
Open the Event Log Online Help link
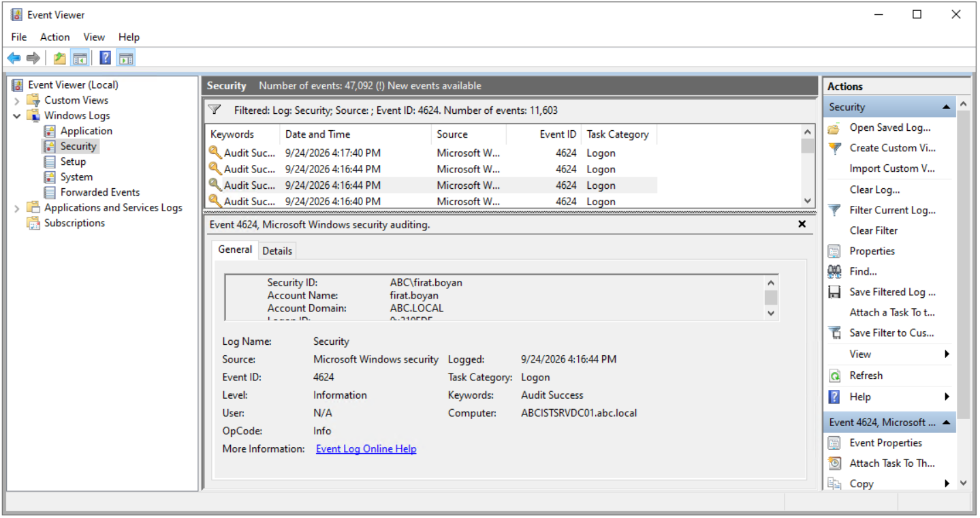point(366,448)
